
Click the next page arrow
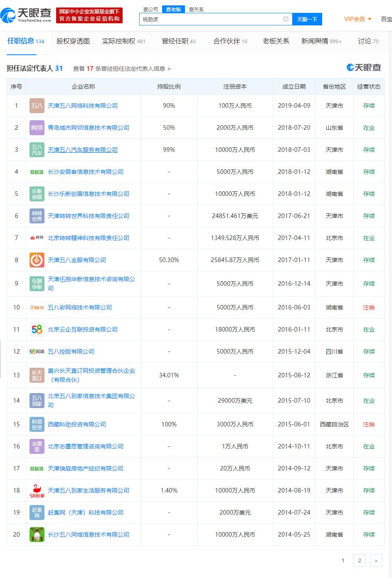pyautogui.click(x=376, y=560)
